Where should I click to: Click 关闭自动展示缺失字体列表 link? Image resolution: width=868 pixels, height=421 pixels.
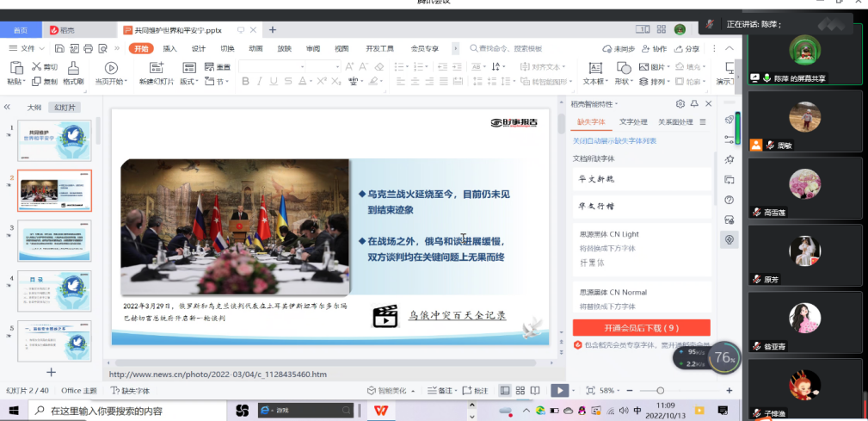(614, 140)
